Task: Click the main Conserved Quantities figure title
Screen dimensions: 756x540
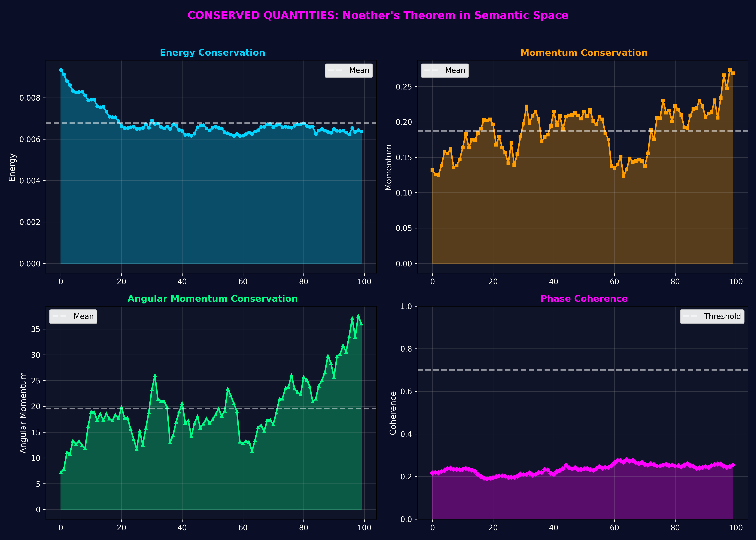Action: tap(378, 15)
